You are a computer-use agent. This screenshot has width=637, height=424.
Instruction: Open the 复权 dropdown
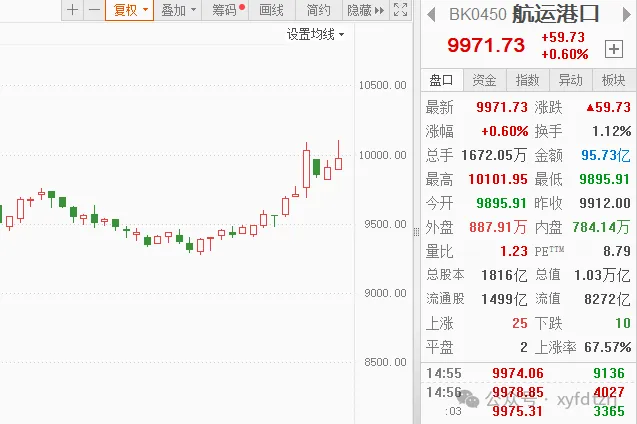click(130, 10)
